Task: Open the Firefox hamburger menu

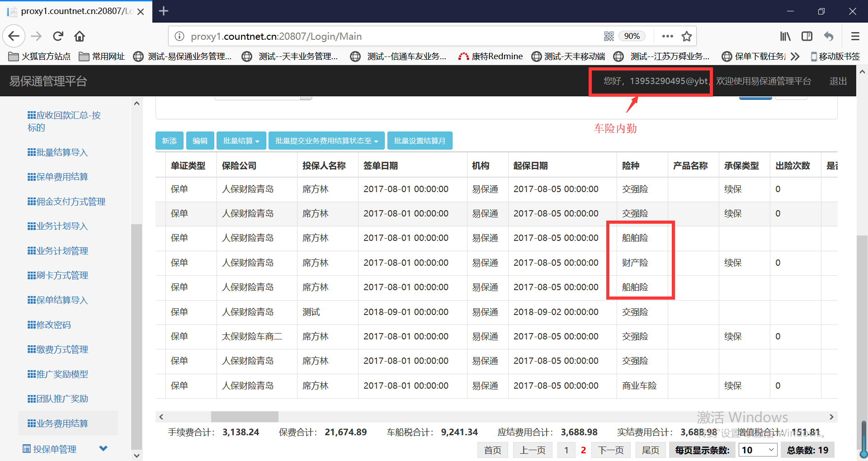Action: tap(855, 36)
